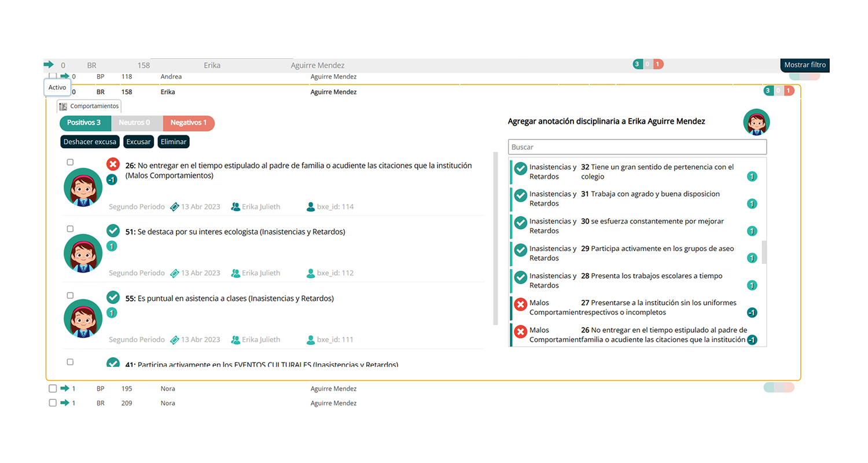The height and width of the screenshot is (463, 868).
Task: Select the Positivos 3 tab
Action: (x=84, y=123)
